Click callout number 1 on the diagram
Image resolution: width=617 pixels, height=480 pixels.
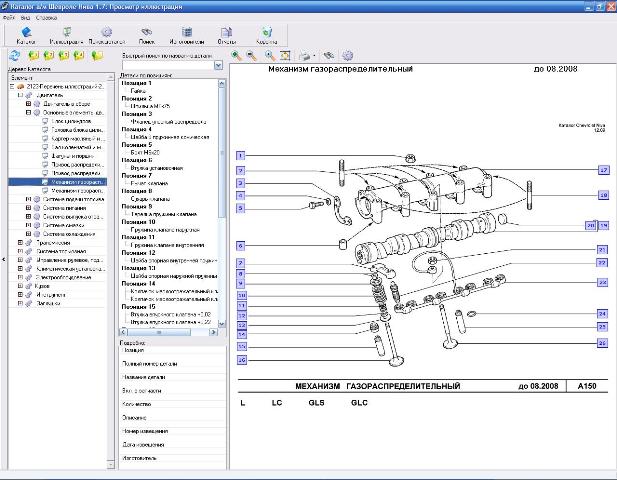point(241,155)
